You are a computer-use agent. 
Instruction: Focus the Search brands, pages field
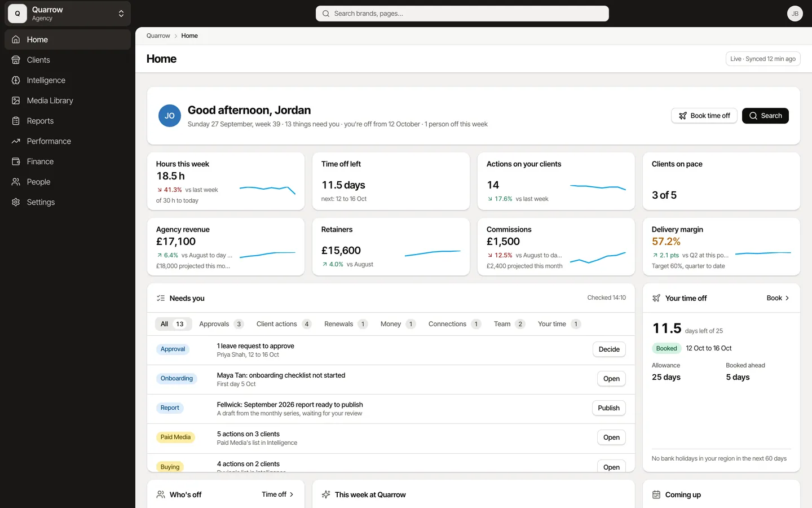coord(462,14)
